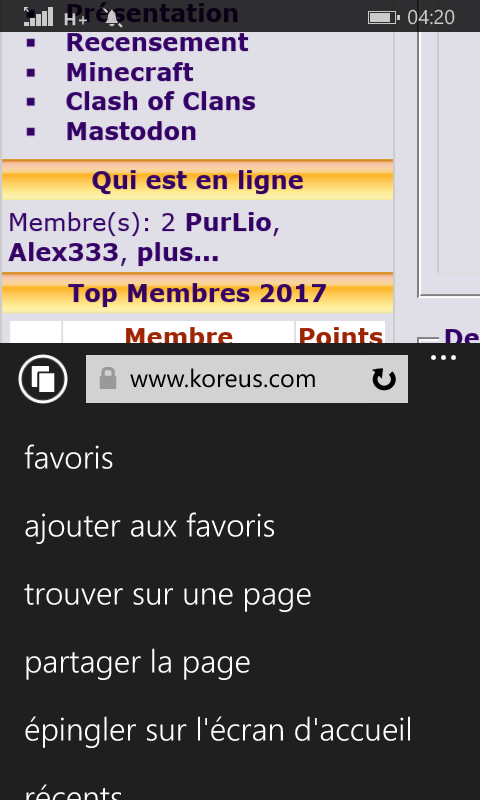Collapse menu with three-dots icon
Image resolution: width=480 pixels, height=800 pixels.
pos(443,358)
